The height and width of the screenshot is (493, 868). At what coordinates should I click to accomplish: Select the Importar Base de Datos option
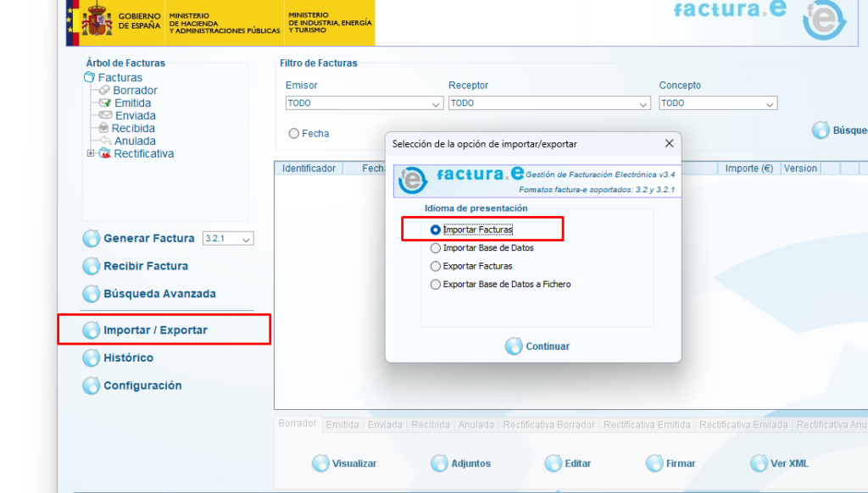tap(436, 248)
